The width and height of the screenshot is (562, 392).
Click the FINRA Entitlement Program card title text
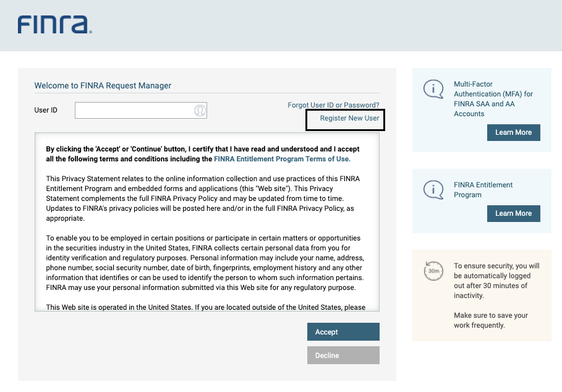[x=483, y=190]
